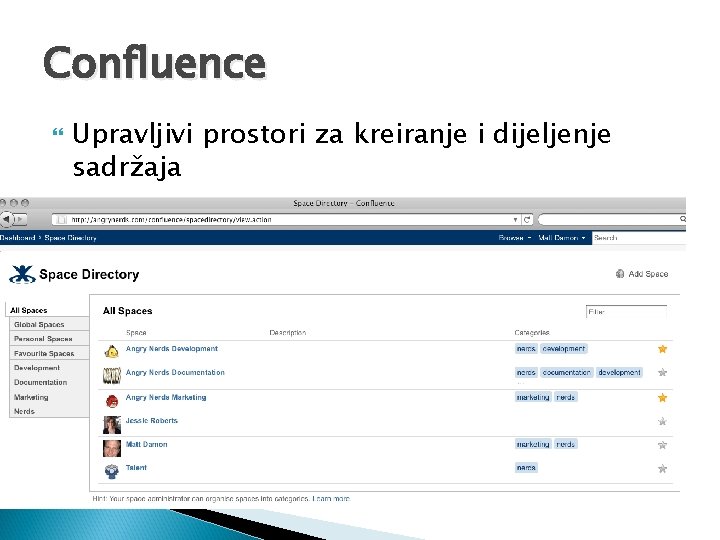
Task: Click the Filter input field
Action: click(x=626, y=312)
